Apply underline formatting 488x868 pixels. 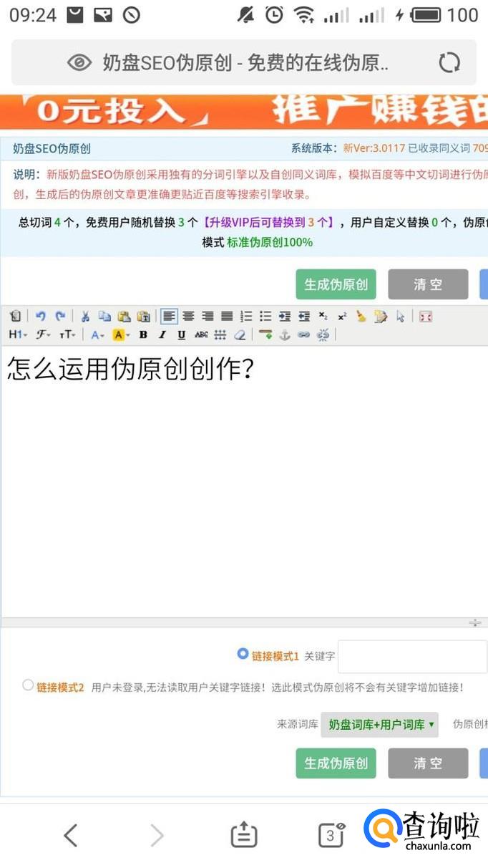click(x=182, y=334)
